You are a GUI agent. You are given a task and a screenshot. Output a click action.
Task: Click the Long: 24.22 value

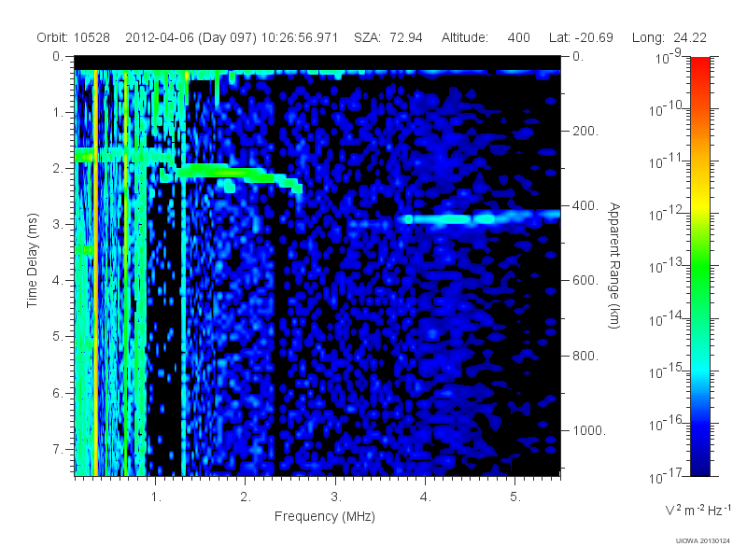click(x=669, y=37)
